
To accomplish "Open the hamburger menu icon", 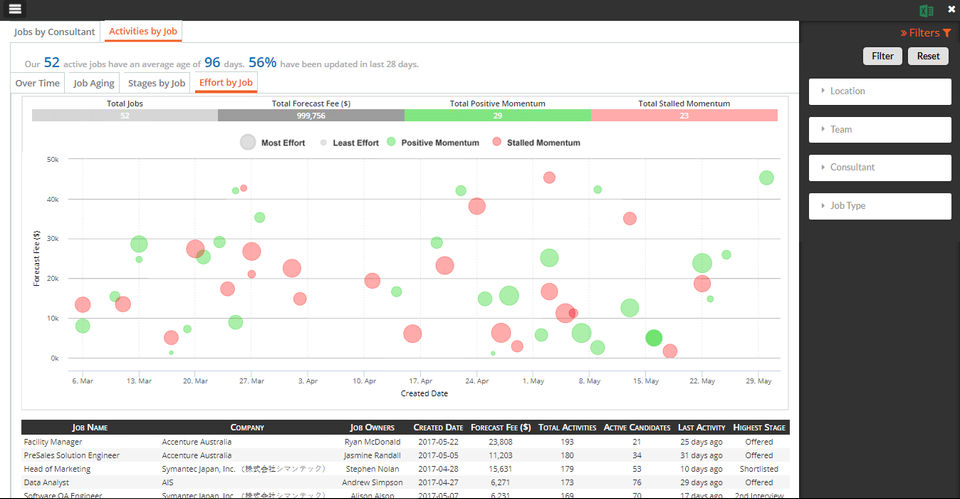I will (x=15, y=9).
